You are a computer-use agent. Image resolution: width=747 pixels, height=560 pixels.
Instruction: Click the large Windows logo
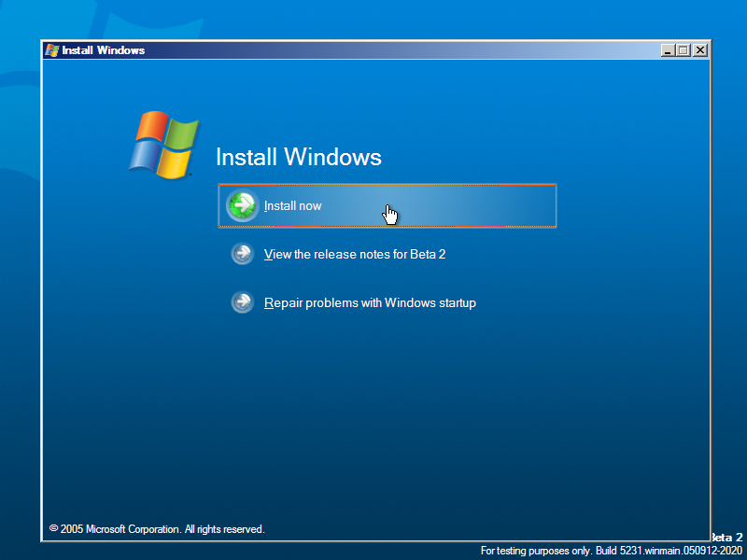pyautogui.click(x=164, y=145)
